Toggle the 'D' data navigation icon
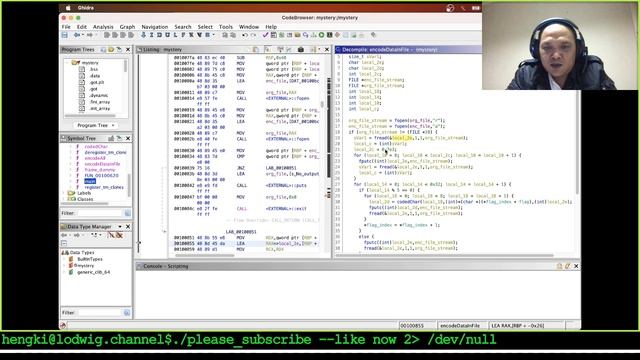The width and height of the screenshot is (640, 360). pyautogui.click(x=159, y=36)
